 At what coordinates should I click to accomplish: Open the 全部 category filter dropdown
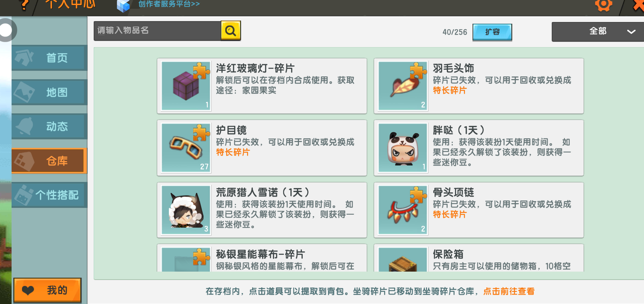598,32
